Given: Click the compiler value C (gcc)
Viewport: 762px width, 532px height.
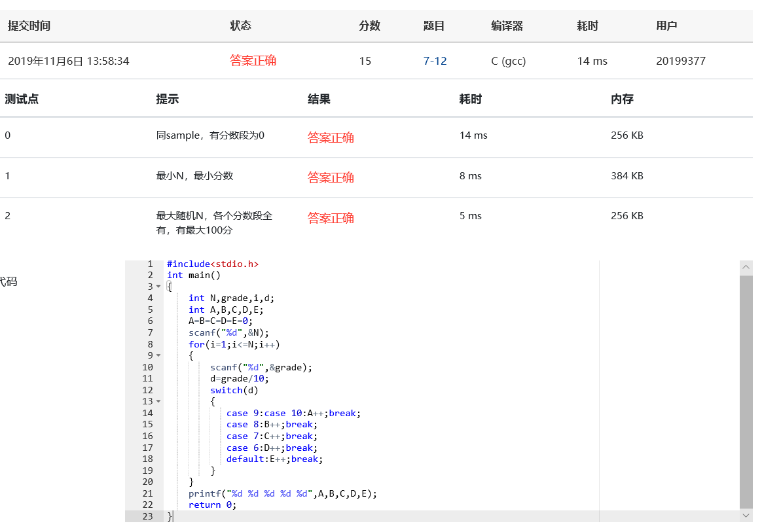Looking at the screenshot, I should click(x=508, y=61).
